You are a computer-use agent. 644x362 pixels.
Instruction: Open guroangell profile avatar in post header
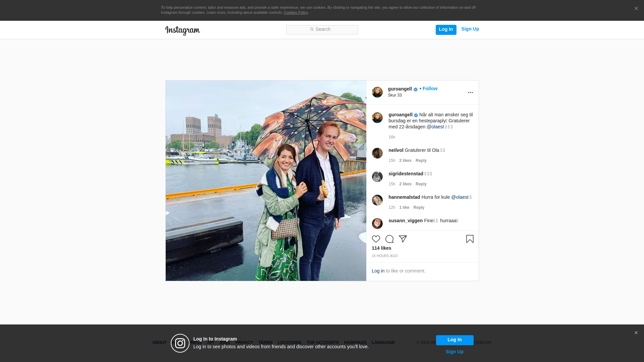(x=377, y=92)
